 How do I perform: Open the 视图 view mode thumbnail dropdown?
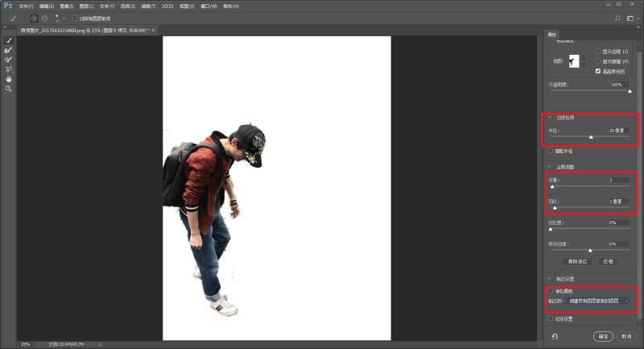click(x=575, y=60)
